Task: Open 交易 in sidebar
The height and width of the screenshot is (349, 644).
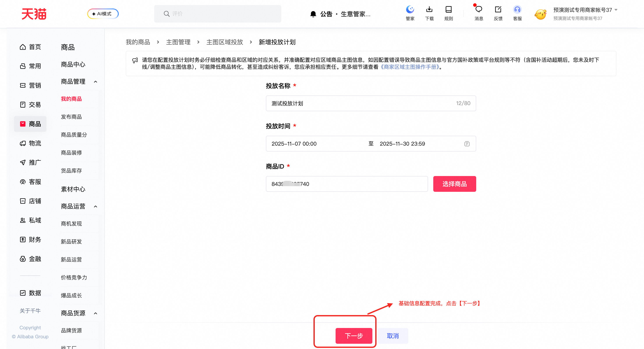Action: [x=30, y=104]
